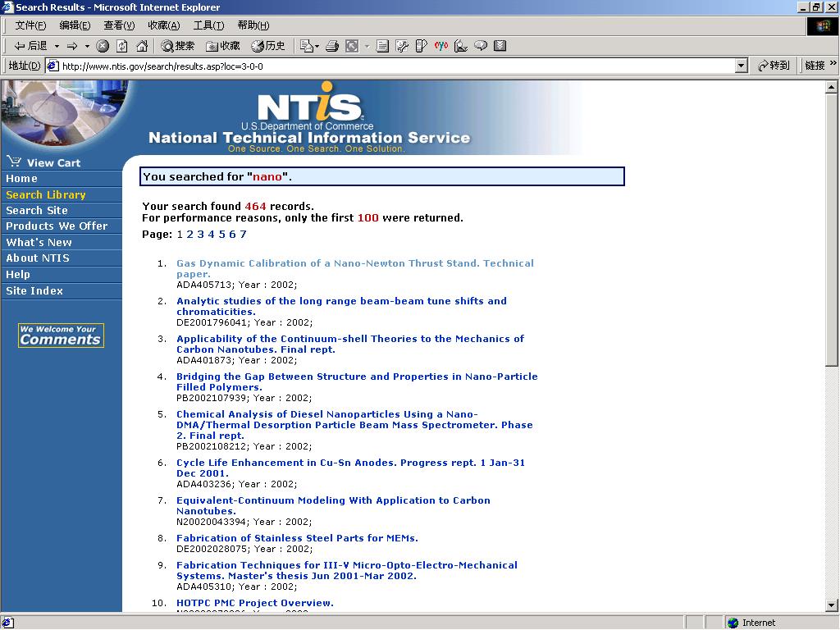Screen dimensions: 840x630
Task: Open the address bar URL dropdown
Action: click(741, 66)
